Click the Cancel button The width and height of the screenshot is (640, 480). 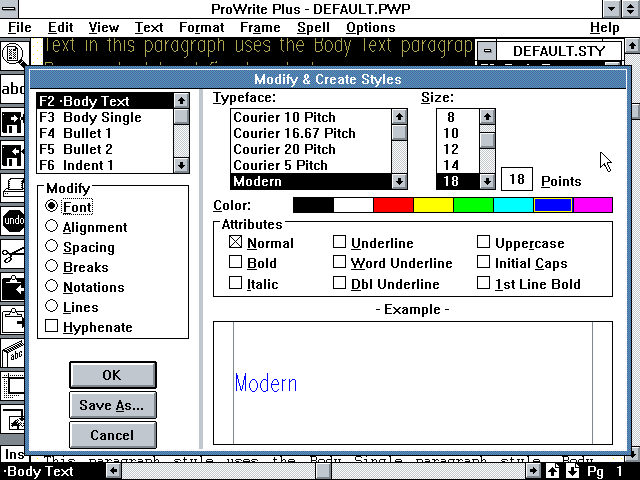point(113,435)
